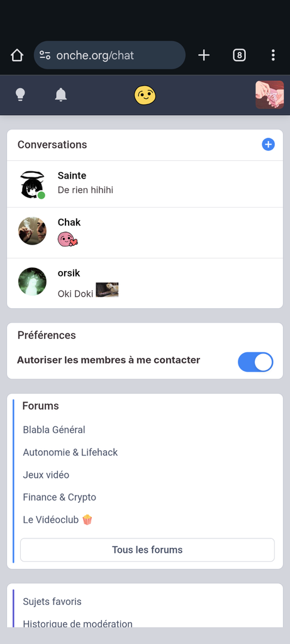Open the Finance & Crypto forum
The image size is (290, 644).
[x=60, y=497]
